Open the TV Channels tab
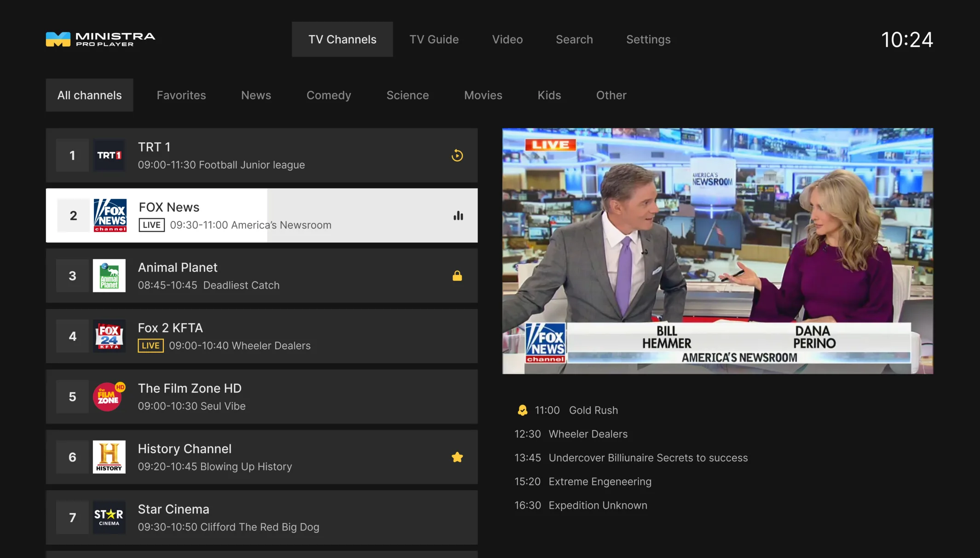The height and width of the screenshot is (558, 980). pyautogui.click(x=342, y=39)
